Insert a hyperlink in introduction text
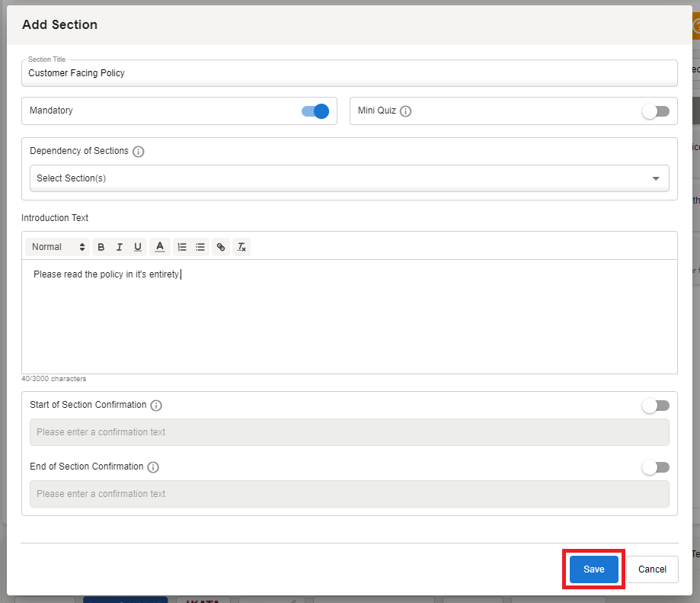 221,247
